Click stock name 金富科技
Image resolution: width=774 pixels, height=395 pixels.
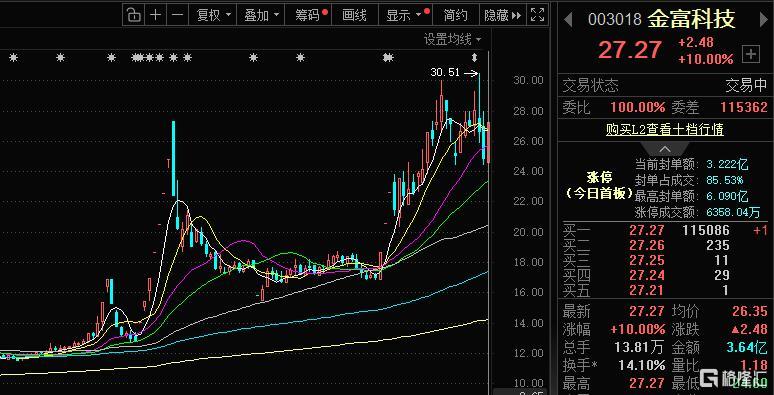click(x=692, y=19)
